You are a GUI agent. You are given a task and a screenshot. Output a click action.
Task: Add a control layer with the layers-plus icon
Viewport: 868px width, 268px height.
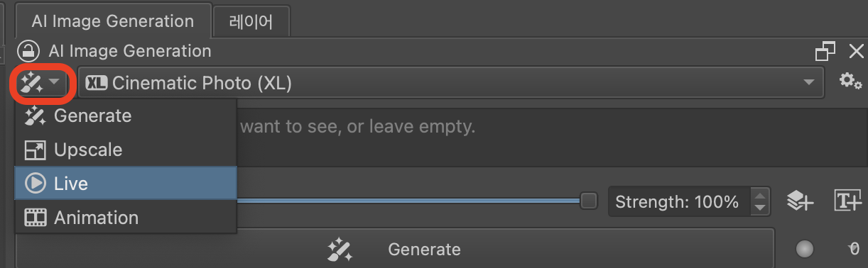point(799,201)
